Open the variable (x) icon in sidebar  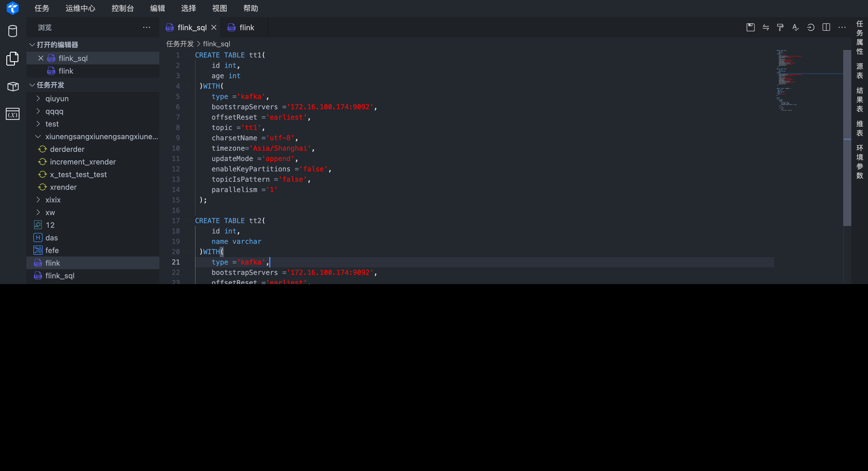(x=12, y=114)
